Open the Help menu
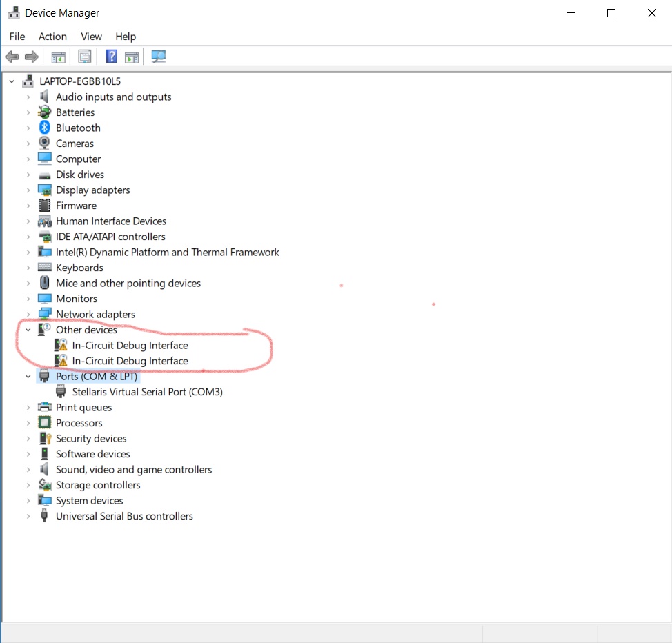The image size is (672, 643). (126, 37)
